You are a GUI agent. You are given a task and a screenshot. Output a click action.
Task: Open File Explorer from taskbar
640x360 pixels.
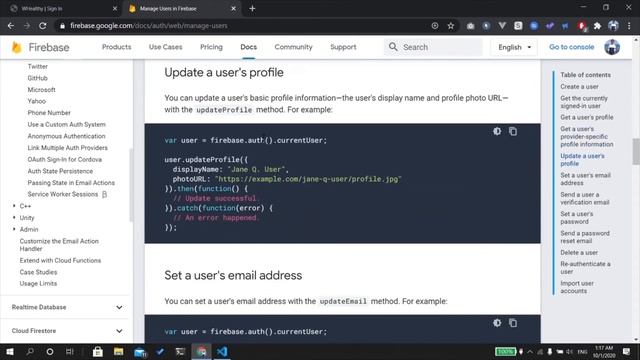[118, 351]
